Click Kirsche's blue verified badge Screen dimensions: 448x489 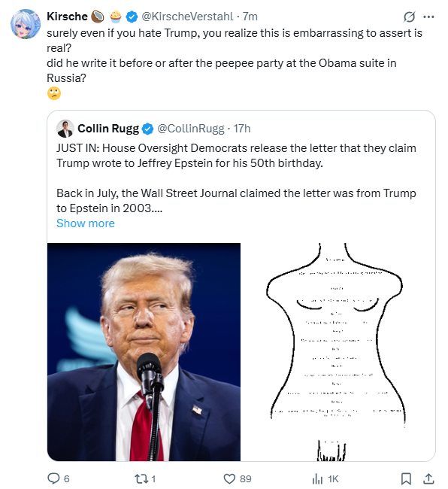[x=132, y=17]
